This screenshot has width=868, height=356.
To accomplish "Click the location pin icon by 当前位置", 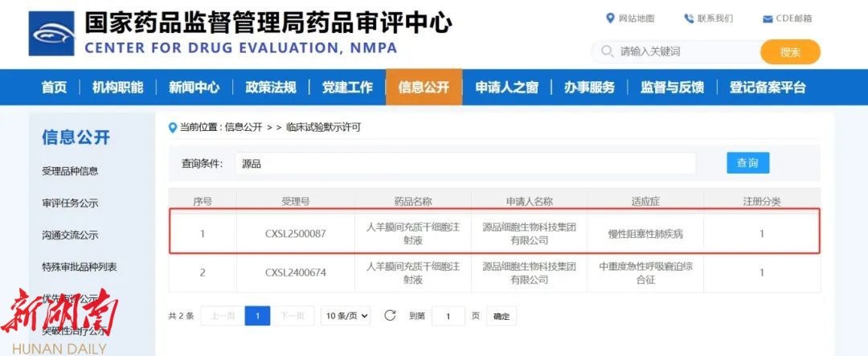I will 173,127.
